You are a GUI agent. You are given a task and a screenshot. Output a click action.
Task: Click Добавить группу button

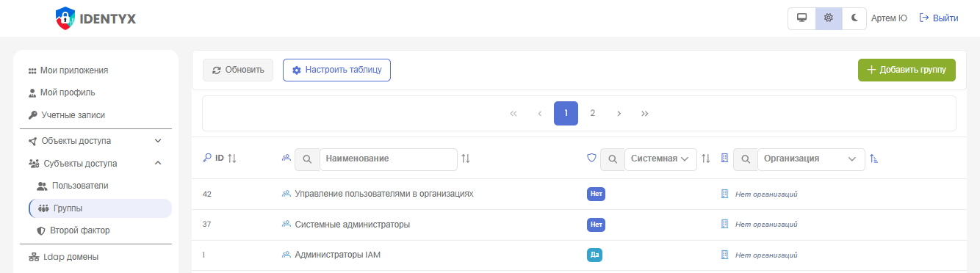click(907, 70)
